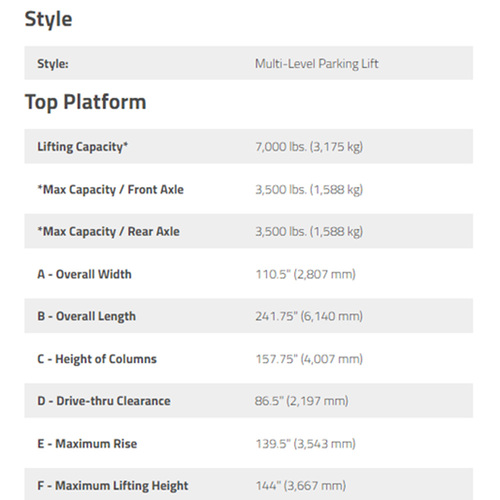Select the B - Overall Length label
This screenshot has height=500, width=500.
coord(86,316)
